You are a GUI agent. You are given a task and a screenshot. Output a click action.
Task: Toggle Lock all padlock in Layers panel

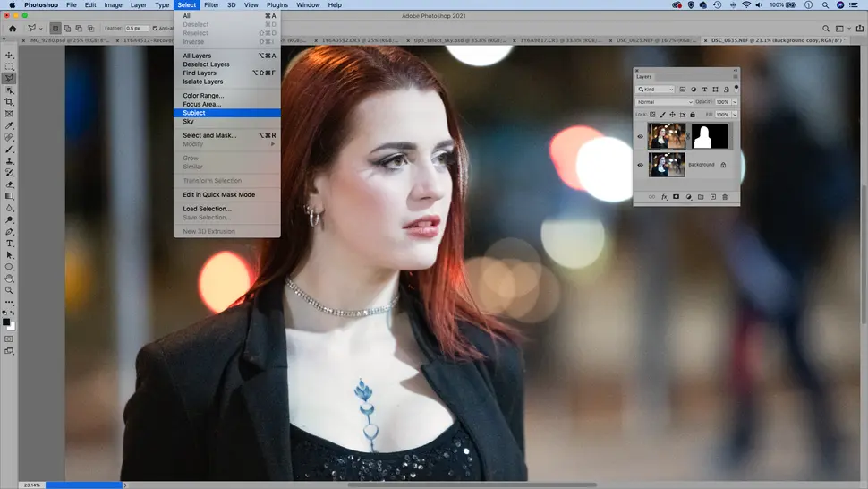point(693,115)
